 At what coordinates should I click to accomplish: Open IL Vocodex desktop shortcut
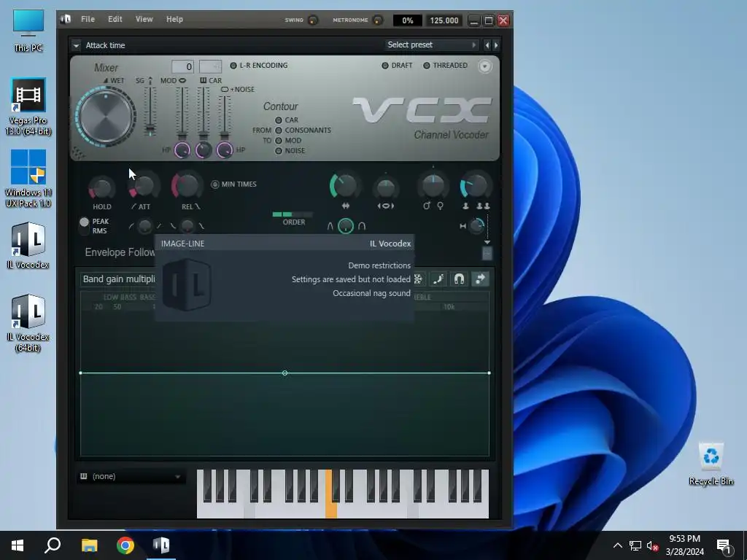pyautogui.click(x=28, y=246)
